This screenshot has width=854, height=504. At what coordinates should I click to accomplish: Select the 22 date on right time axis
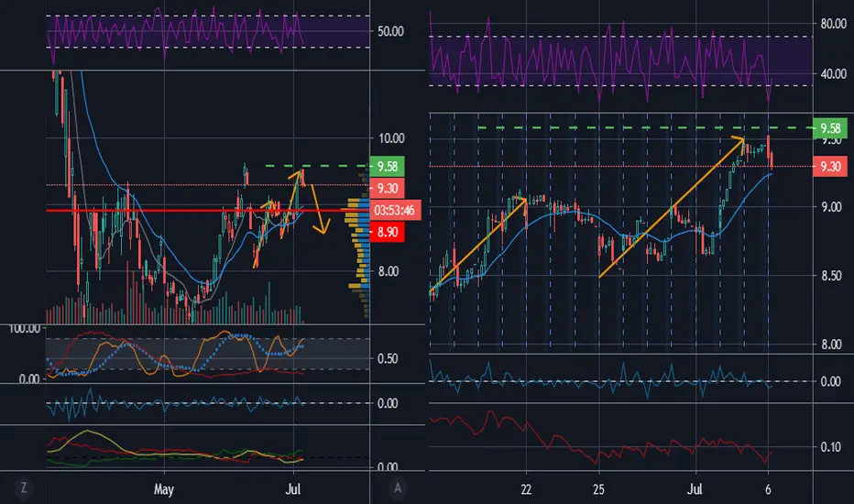526,489
